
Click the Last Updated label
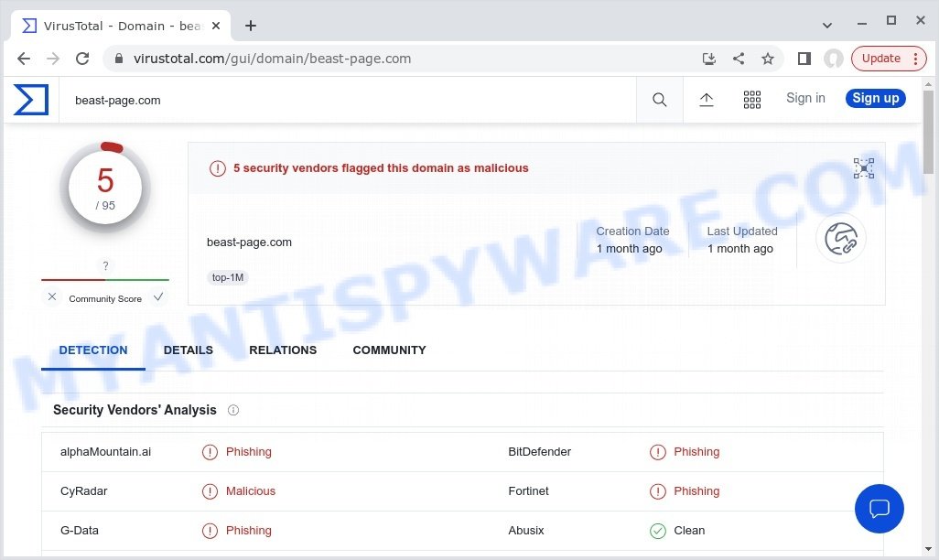(x=742, y=232)
